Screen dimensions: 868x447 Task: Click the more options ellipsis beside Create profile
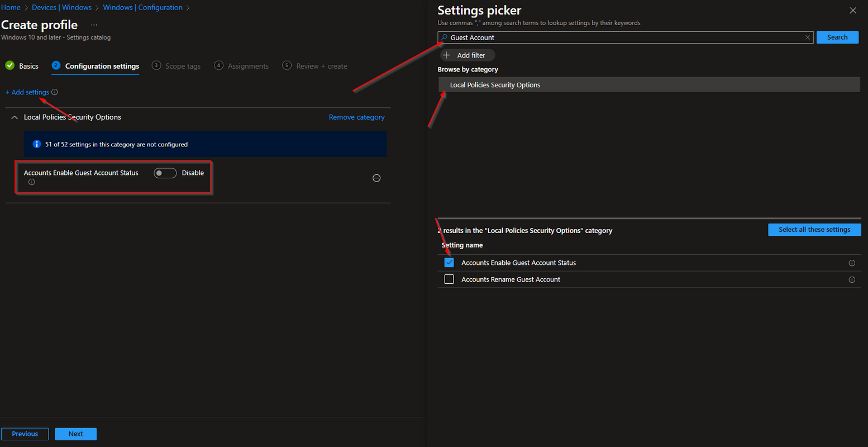(94, 25)
